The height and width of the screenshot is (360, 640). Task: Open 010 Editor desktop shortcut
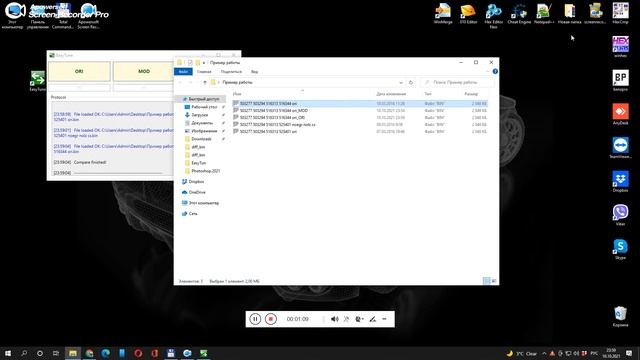[x=468, y=13]
